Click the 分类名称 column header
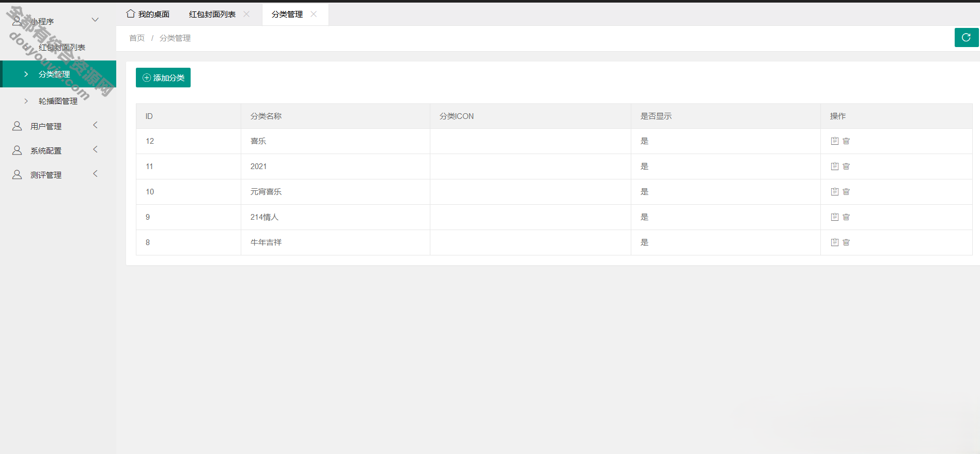 point(335,116)
